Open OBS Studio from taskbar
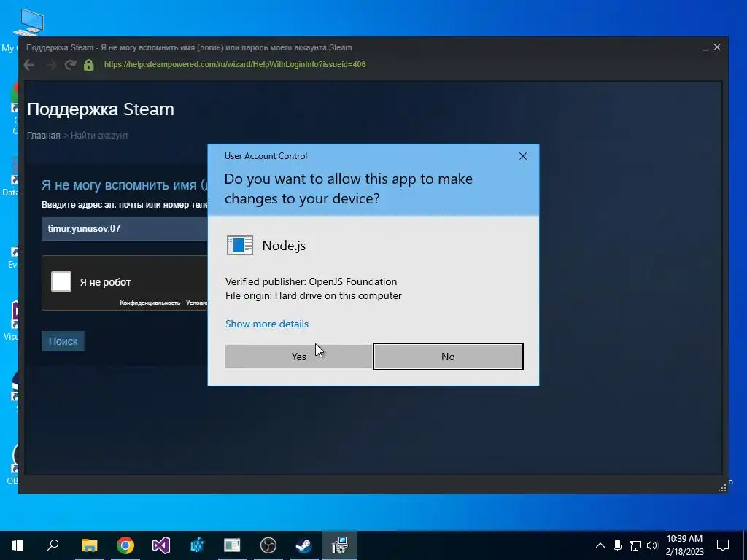The width and height of the screenshot is (747, 560). 268,545
